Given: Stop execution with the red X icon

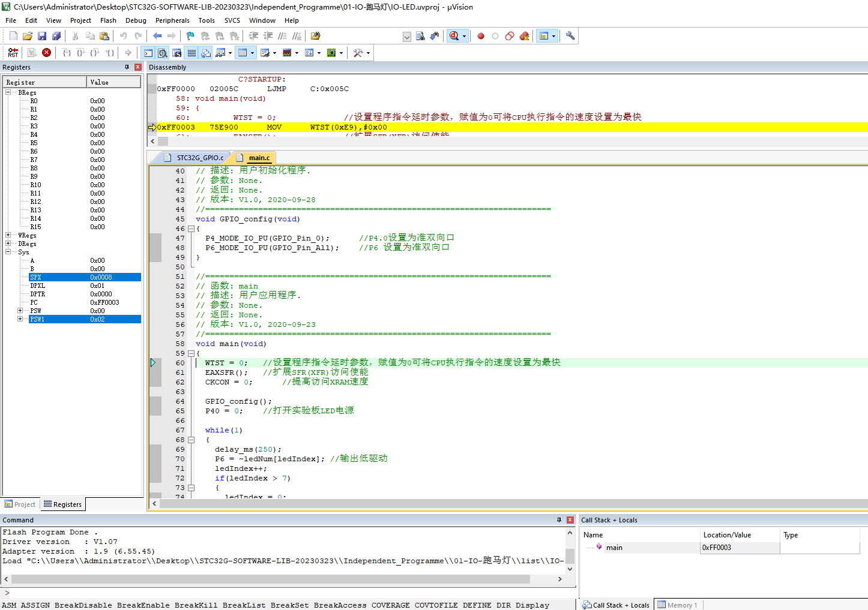Looking at the screenshot, I should [46, 53].
